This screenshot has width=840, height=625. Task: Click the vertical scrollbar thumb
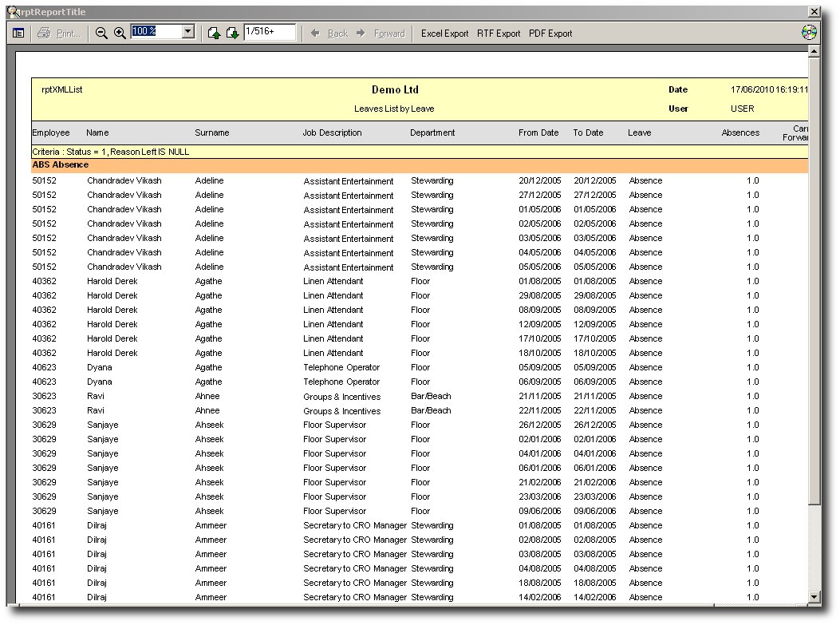[814, 279]
